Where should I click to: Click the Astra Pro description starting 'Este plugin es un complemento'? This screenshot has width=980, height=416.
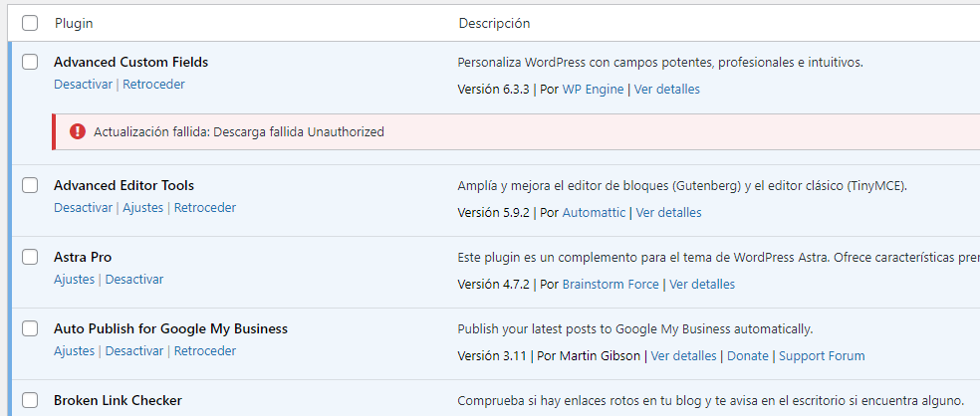tap(719, 258)
